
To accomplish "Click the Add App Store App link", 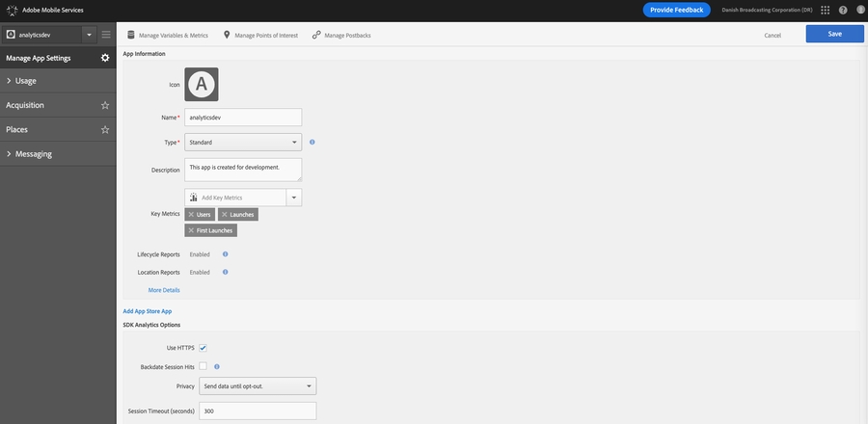I will 148,311.
